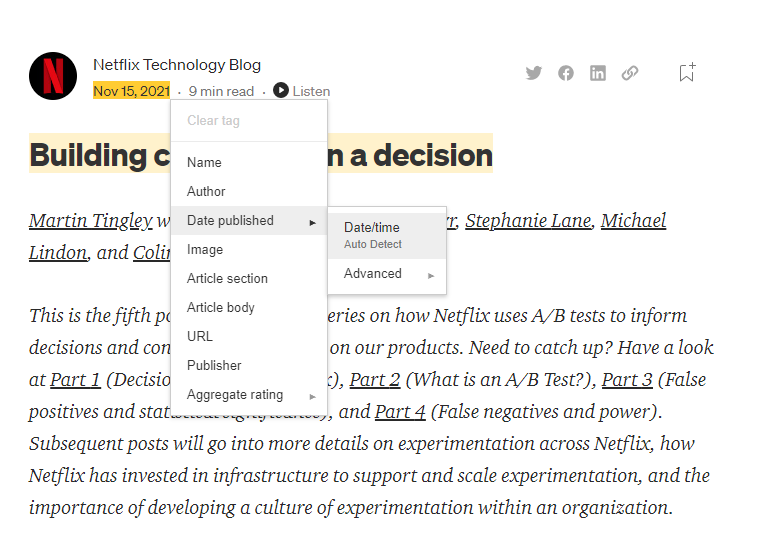Select Name tag from menu

tap(204, 162)
